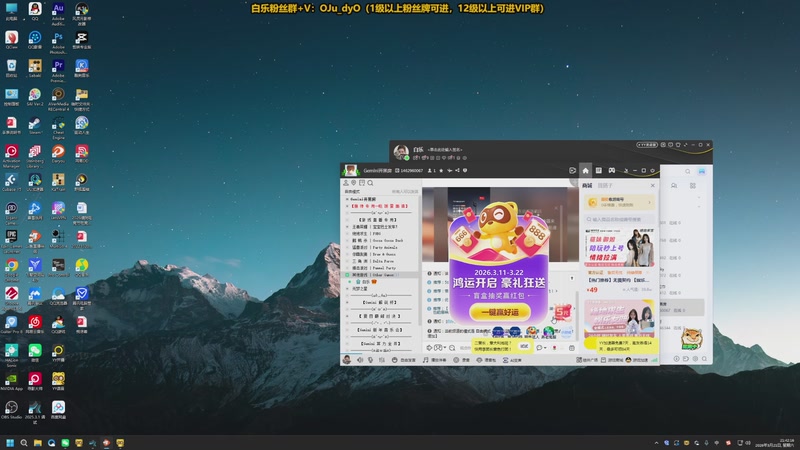Switch to the second tab beside 商城
800x450 pixels.
(x=605, y=185)
